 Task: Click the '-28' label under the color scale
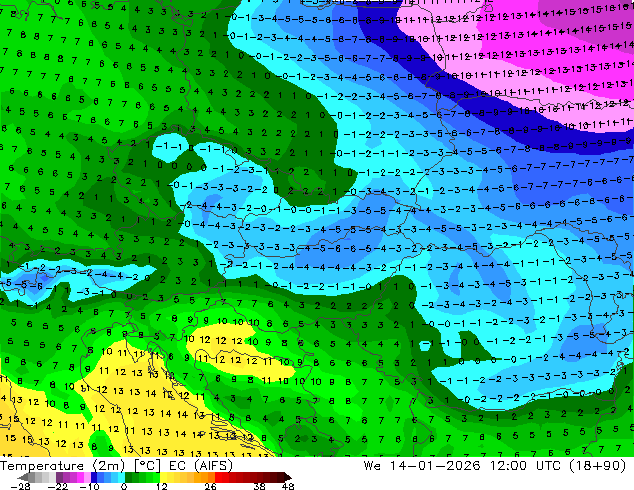click(20, 486)
